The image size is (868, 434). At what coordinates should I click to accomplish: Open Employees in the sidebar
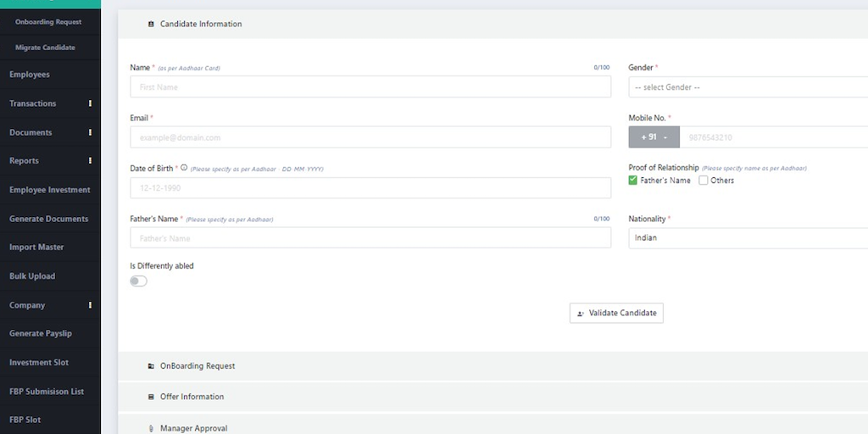[x=30, y=75]
